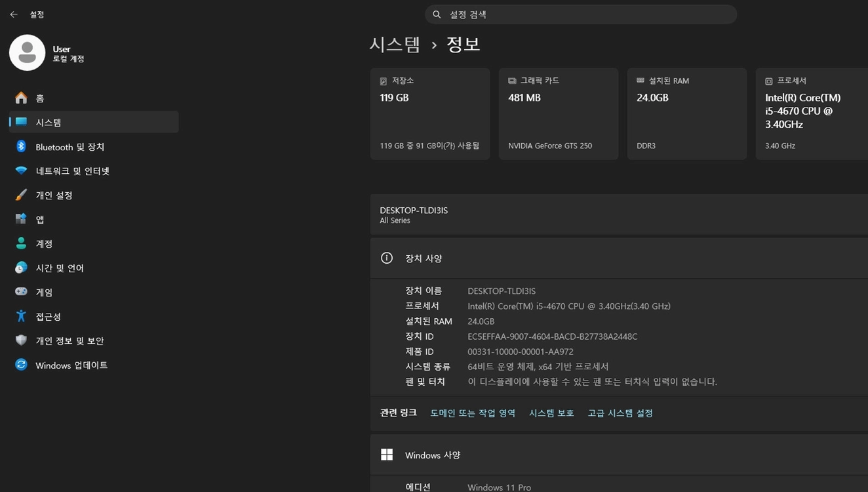Select the 장치 ID value text
Screen dimensions: 868x492
[x=553, y=337]
